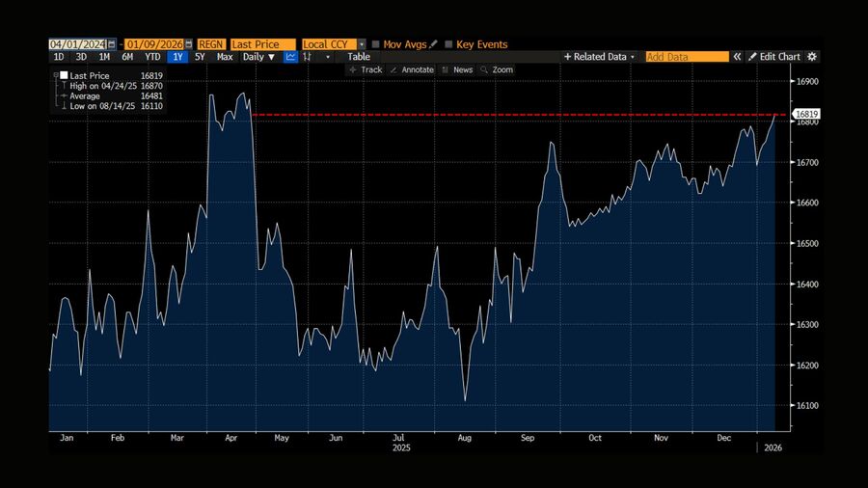
Task: Open chart settings gear icon
Action: [x=812, y=57]
